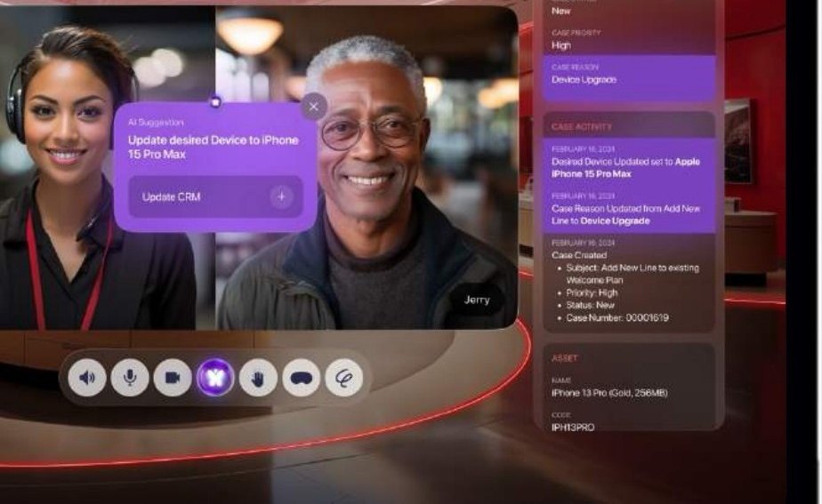This screenshot has height=504, width=822.
Task: Select the Status: New bullet line
Action: tap(591, 305)
